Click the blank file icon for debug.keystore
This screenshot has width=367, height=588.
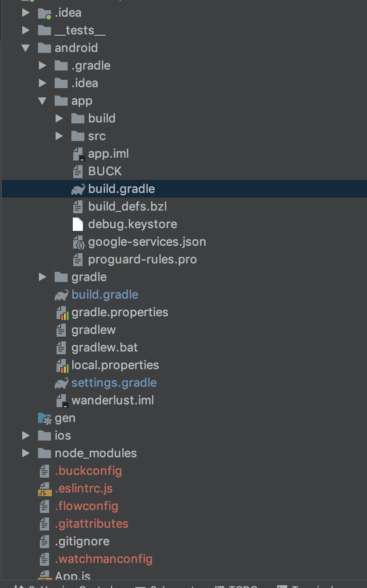[78, 224]
